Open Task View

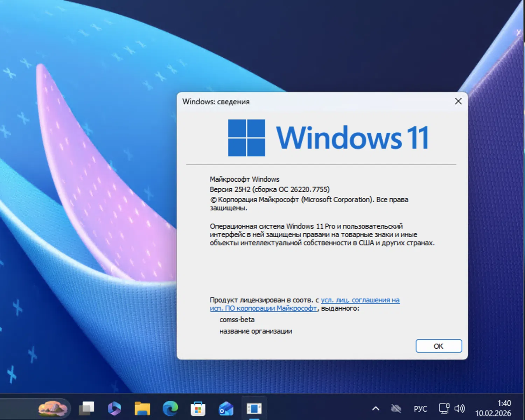pyautogui.click(x=86, y=408)
